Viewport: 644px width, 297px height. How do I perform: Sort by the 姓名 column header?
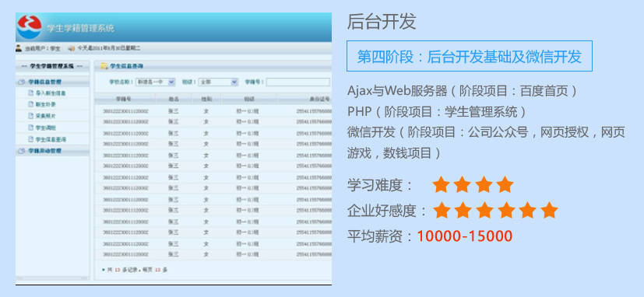[x=174, y=99]
